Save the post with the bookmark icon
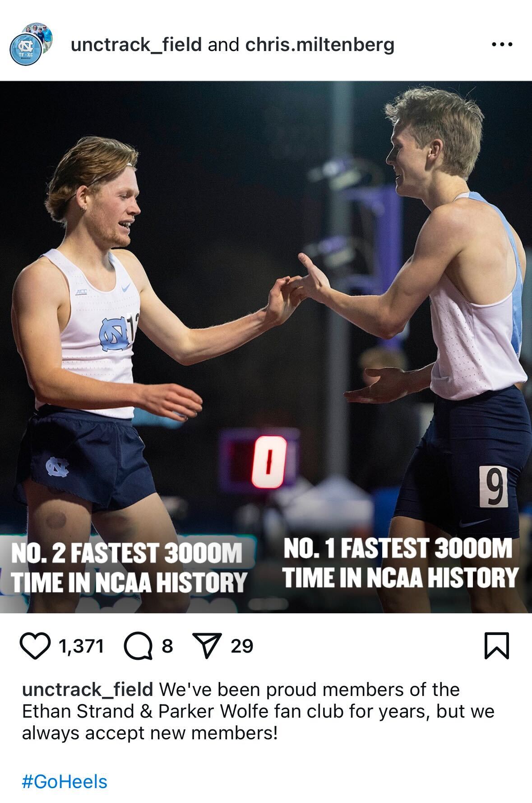This screenshot has width=532, height=803. pyautogui.click(x=496, y=646)
